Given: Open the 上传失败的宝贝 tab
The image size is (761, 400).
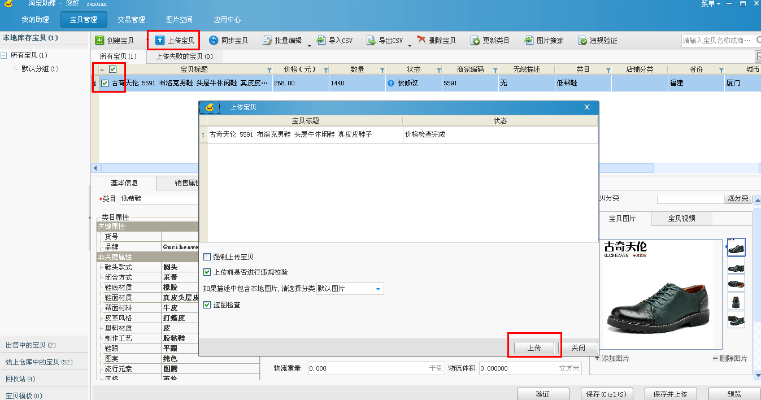Looking at the screenshot, I should [184, 56].
